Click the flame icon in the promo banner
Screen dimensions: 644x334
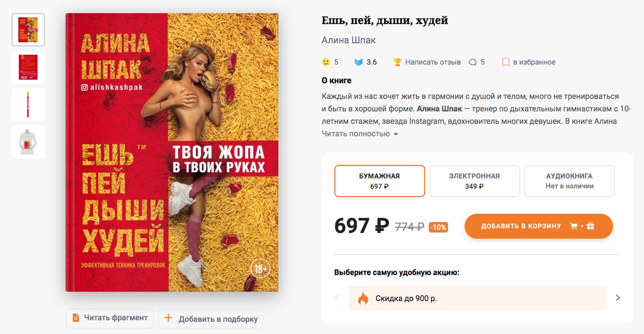coord(363,298)
